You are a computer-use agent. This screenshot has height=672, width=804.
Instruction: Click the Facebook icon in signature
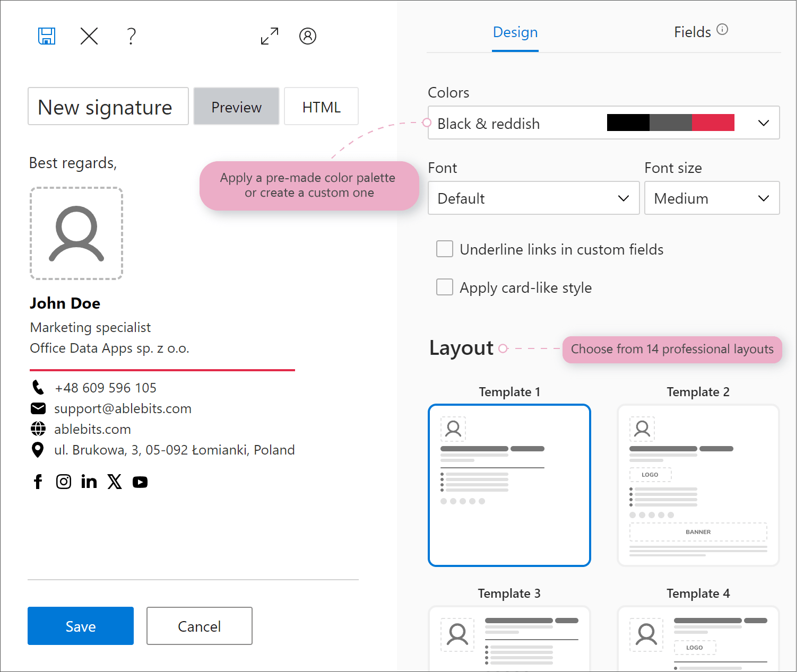click(x=38, y=482)
